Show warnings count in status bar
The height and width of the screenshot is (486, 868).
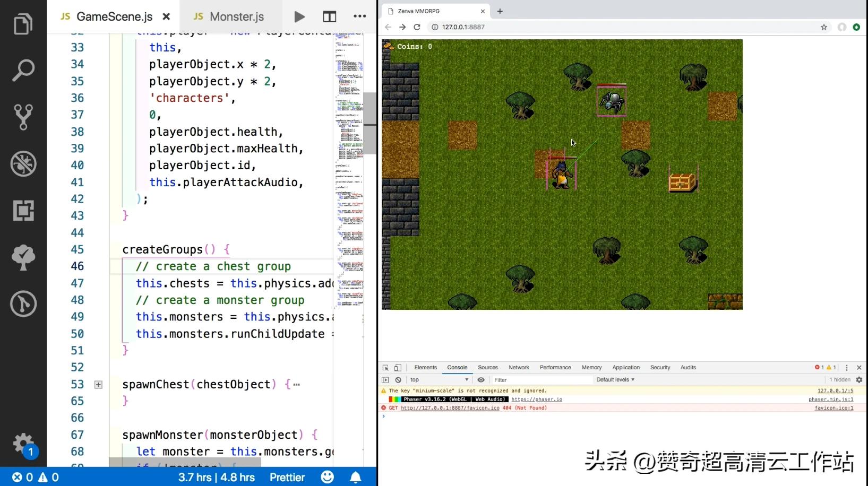(48, 478)
